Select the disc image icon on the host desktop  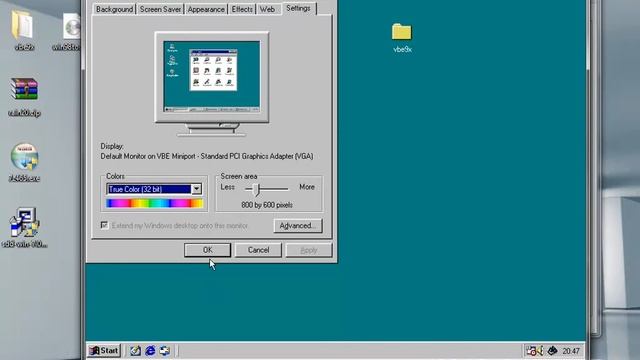point(70,32)
